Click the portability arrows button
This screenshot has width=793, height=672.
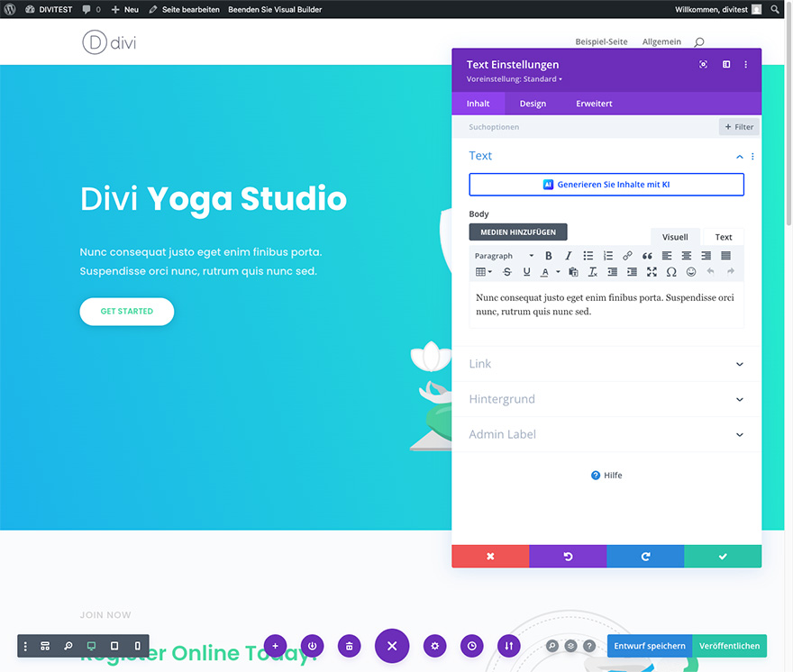point(509,646)
